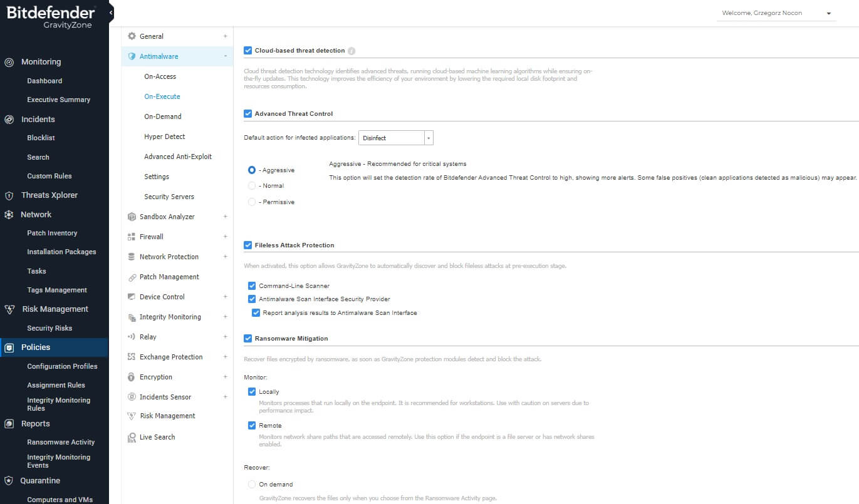
Task: Disable Cloud-based threat detection
Action: (247, 51)
